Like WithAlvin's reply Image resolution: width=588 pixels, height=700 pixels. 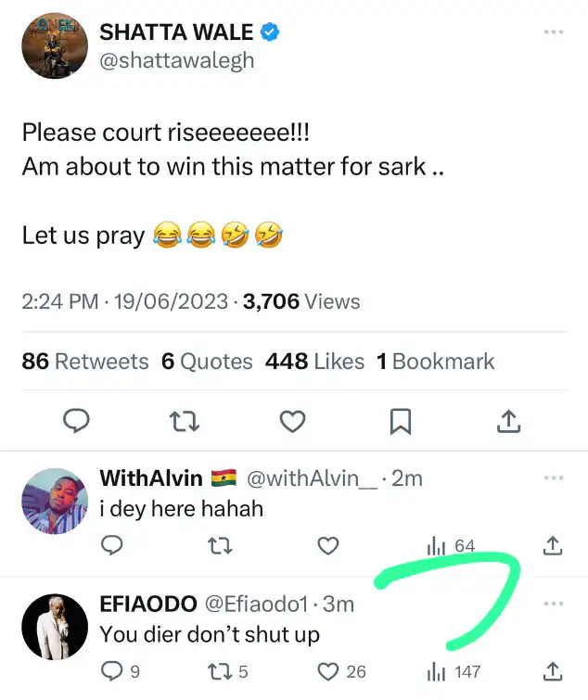(x=327, y=546)
